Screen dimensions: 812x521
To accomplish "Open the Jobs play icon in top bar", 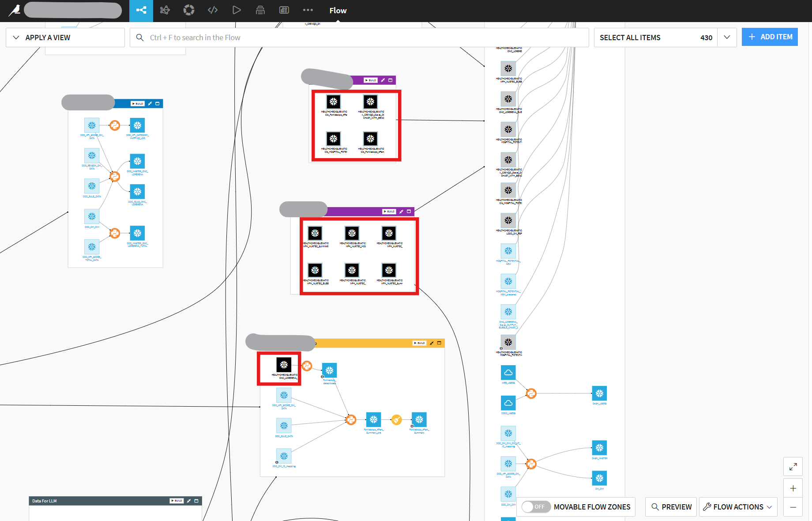I will pyautogui.click(x=237, y=10).
